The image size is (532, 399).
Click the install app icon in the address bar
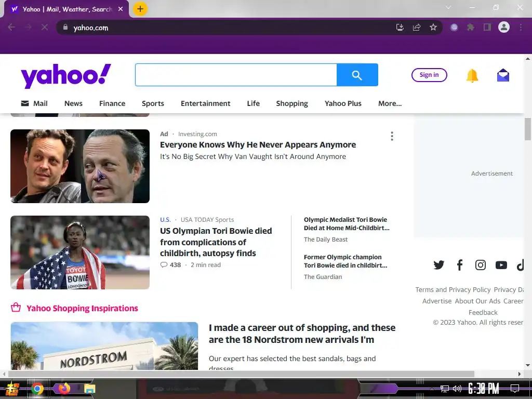pos(400,28)
